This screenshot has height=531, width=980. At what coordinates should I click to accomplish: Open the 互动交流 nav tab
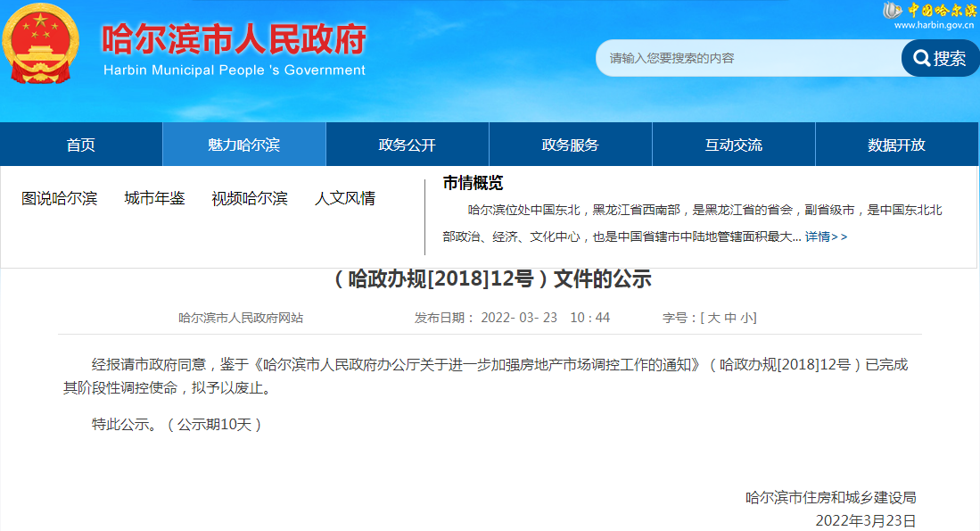pyautogui.click(x=734, y=145)
